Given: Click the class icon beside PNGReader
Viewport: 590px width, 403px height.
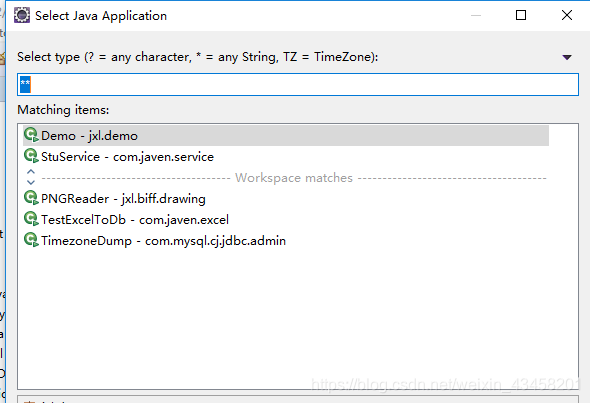Looking at the screenshot, I should (31, 198).
